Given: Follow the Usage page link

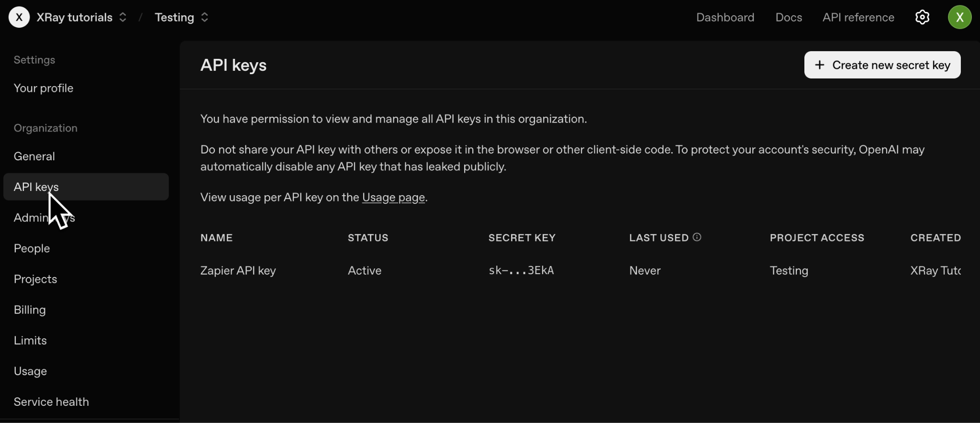Looking at the screenshot, I should click(x=393, y=197).
